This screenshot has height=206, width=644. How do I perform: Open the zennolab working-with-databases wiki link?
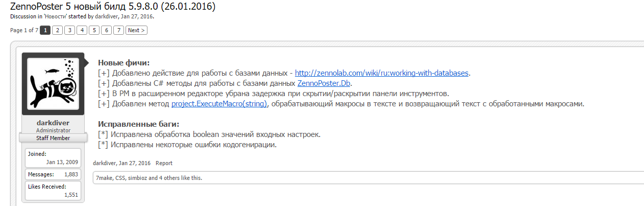[x=381, y=73]
